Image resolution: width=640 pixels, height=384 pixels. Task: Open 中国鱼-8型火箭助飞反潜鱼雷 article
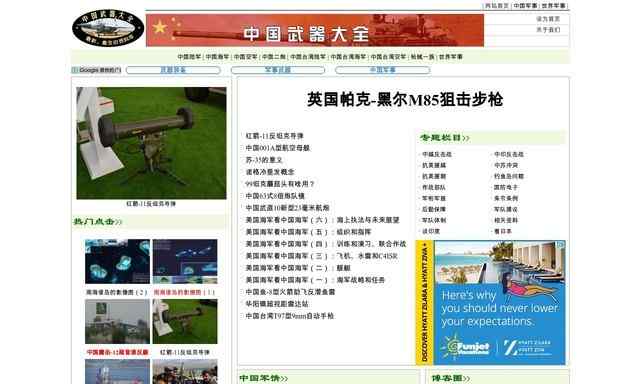tap(290, 292)
